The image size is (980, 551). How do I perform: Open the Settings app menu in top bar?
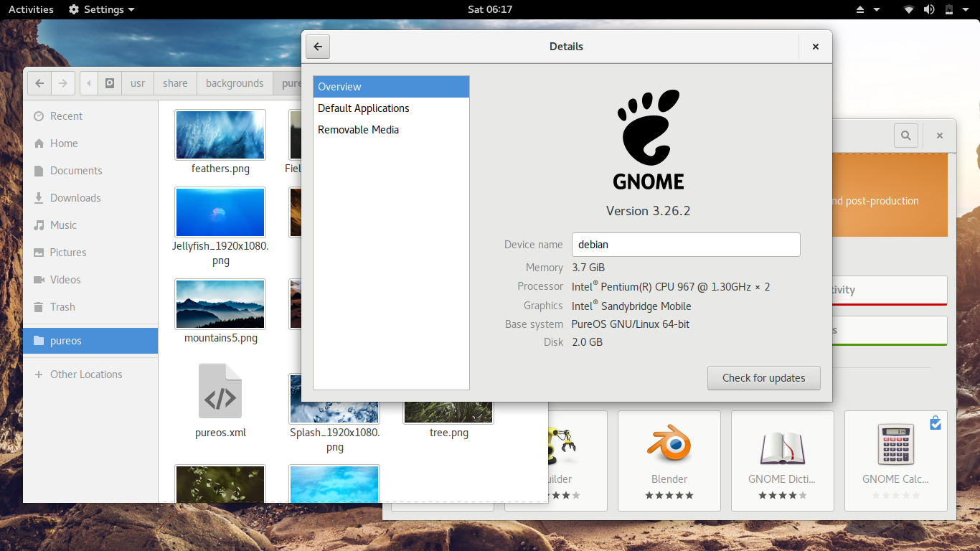[x=102, y=9]
